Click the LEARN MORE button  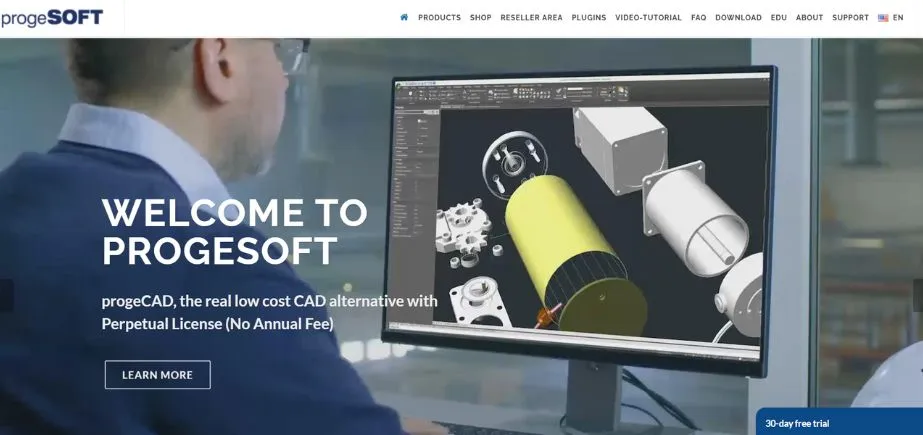(158, 375)
